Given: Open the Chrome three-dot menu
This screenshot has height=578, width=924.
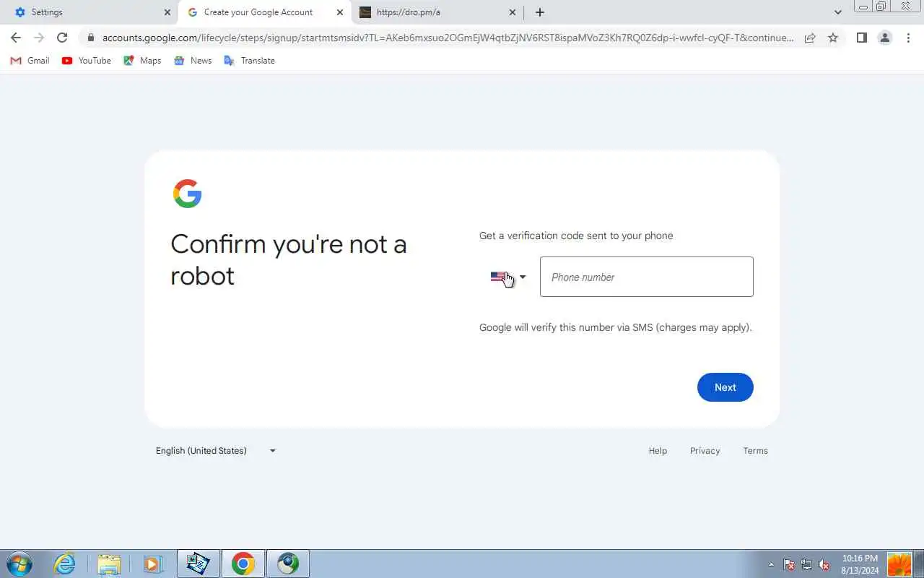Looking at the screenshot, I should (x=908, y=38).
